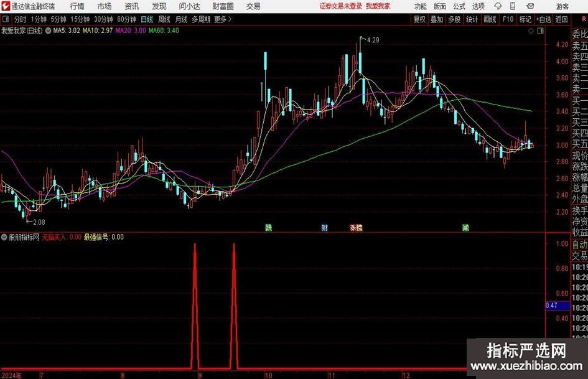This screenshot has height=379, width=588.
Task: Open the 功能 menu
Action: (x=421, y=6)
